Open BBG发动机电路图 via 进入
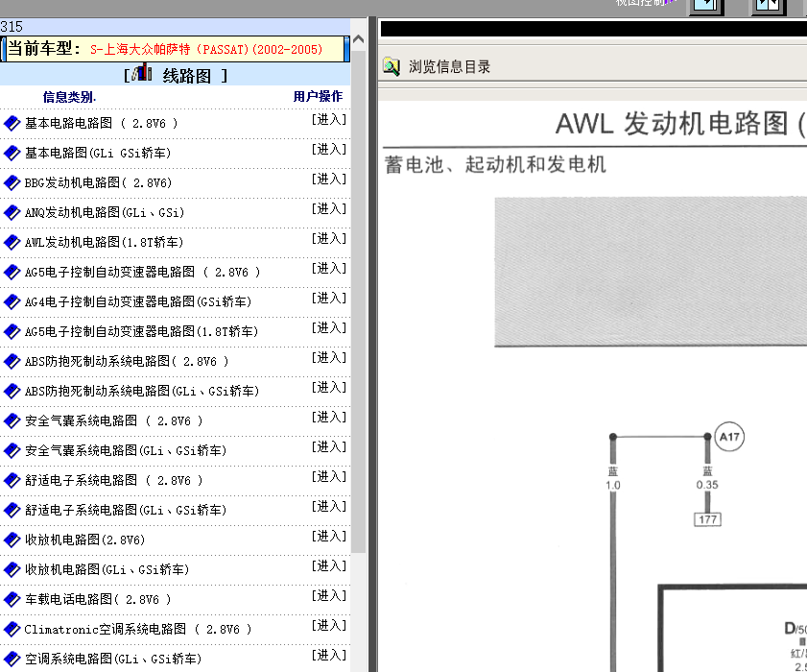Screen dimensions: 807x672 pyautogui.click(x=329, y=180)
